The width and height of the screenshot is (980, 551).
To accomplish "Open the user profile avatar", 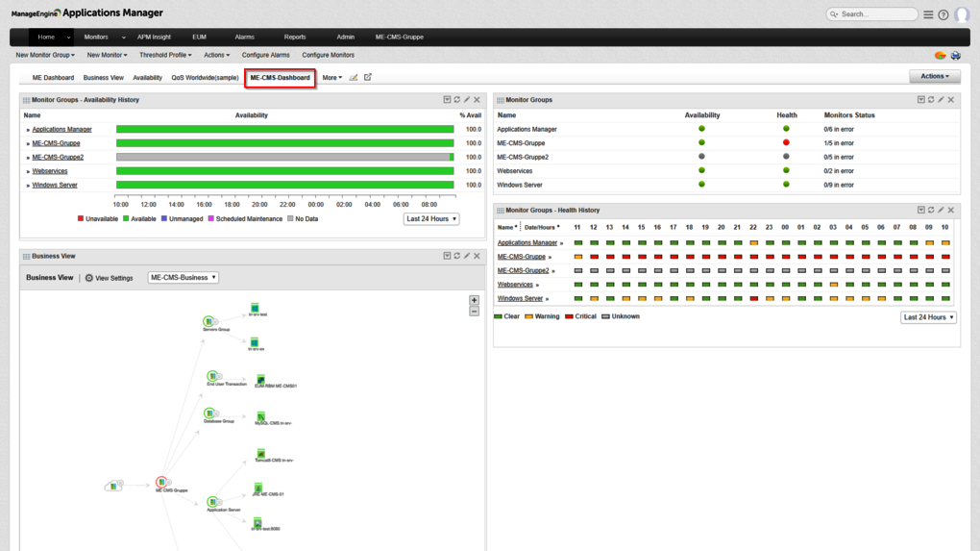I will click(963, 14).
